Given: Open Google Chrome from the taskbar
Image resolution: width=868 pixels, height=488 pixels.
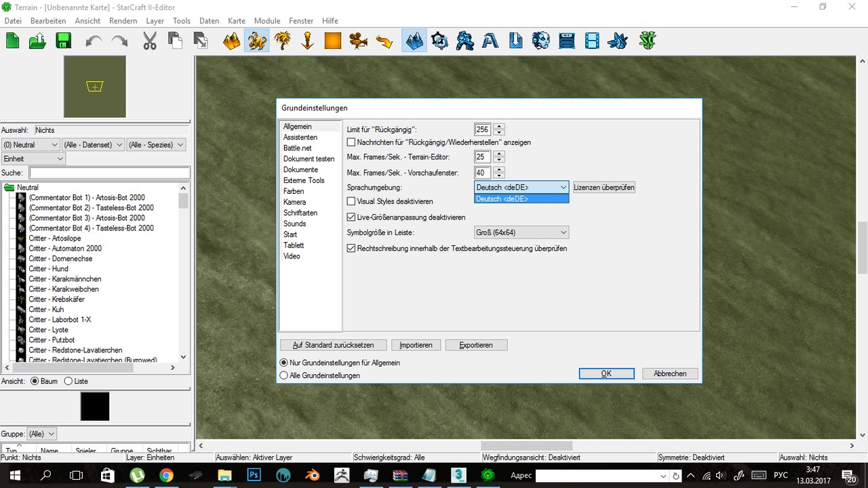Looking at the screenshot, I should [166, 475].
